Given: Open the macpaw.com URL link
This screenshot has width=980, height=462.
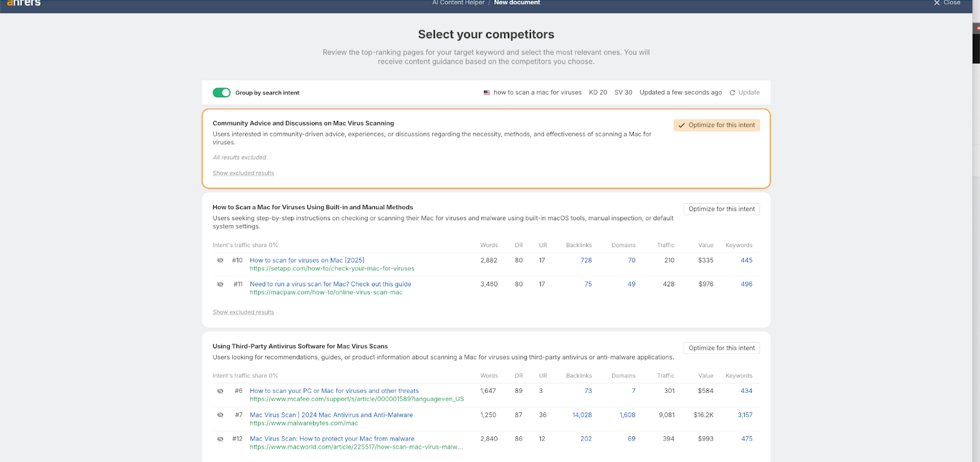Looking at the screenshot, I should [326, 292].
